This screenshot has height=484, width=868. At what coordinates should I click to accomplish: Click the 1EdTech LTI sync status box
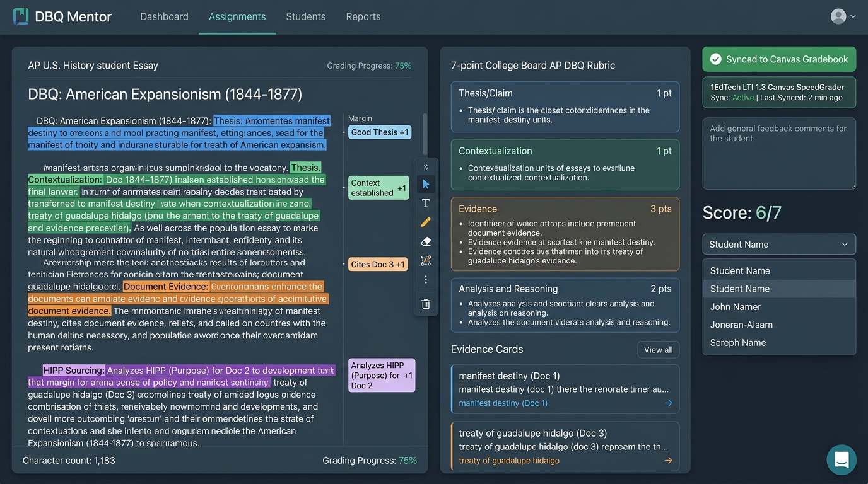point(779,93)
